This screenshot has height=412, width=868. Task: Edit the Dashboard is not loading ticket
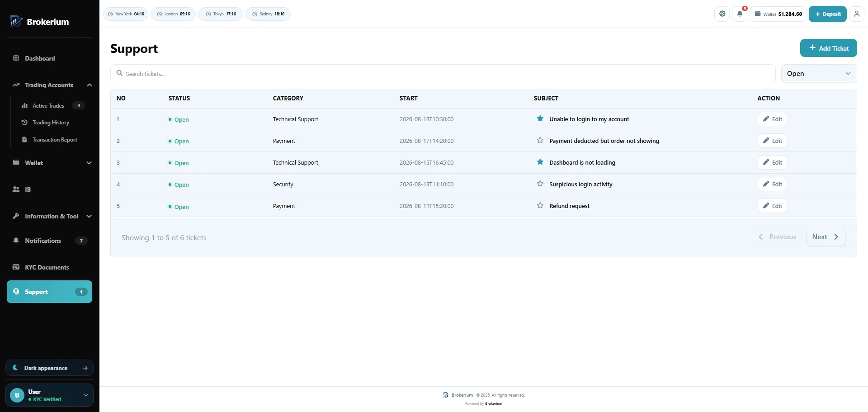point(772,162)
